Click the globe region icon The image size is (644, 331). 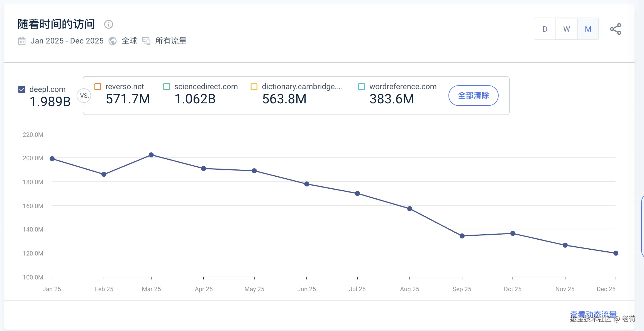(113, 41)
